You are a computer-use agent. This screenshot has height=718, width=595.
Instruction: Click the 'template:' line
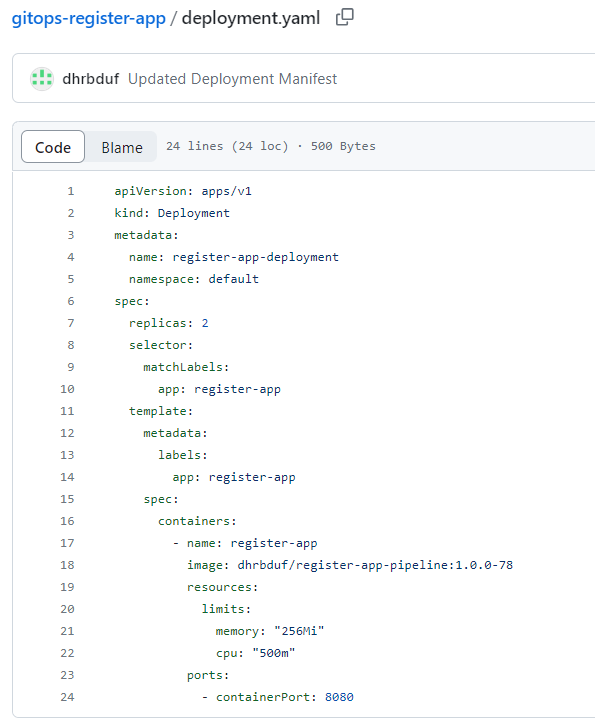click(x=161, y=411)
